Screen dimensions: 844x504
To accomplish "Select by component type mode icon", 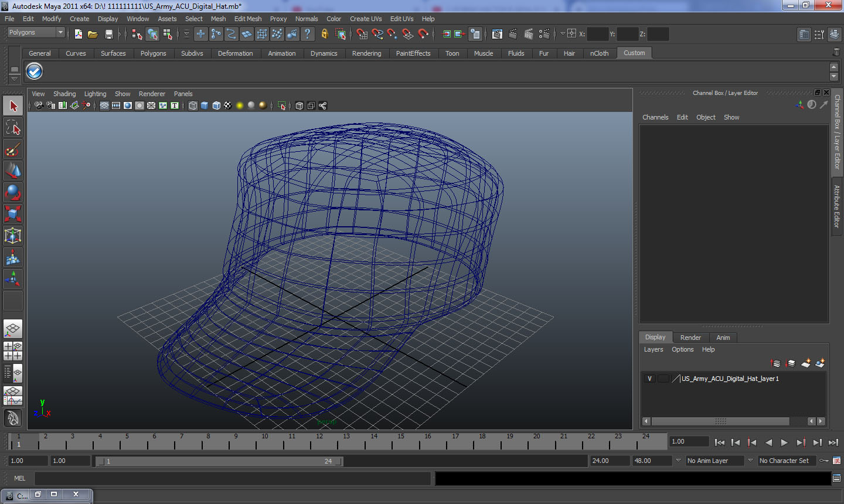I will tap(168, 34).
